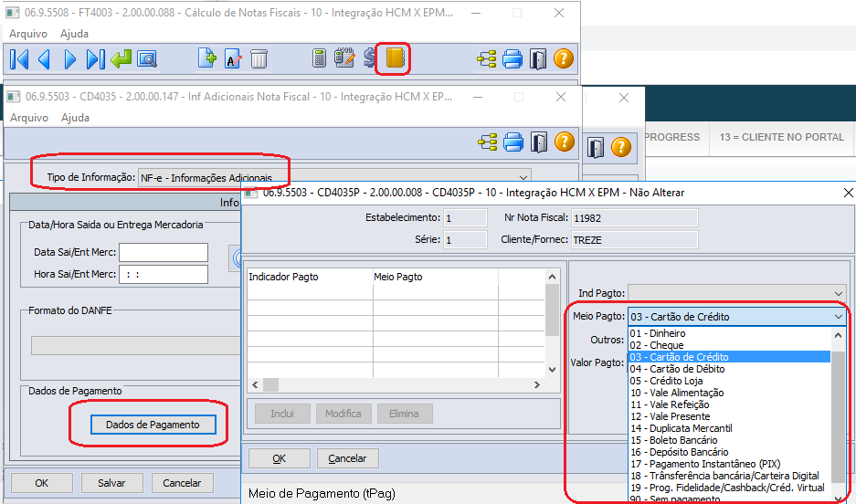This screenshot has height=504, width=856.
Task: Click the Data Sai/Ent Merc input field
Action: click(x=164, y=252)
